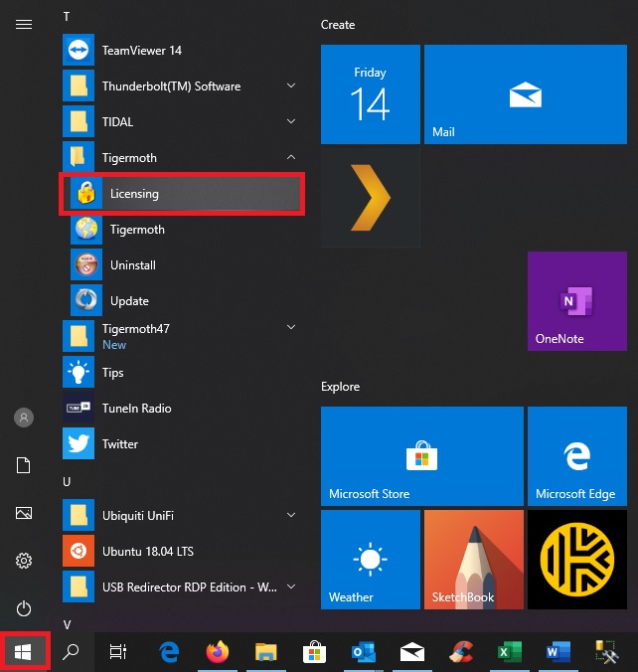The image size is (638, 672).
Task: Open the Twitter app
Action: [182, 444]
